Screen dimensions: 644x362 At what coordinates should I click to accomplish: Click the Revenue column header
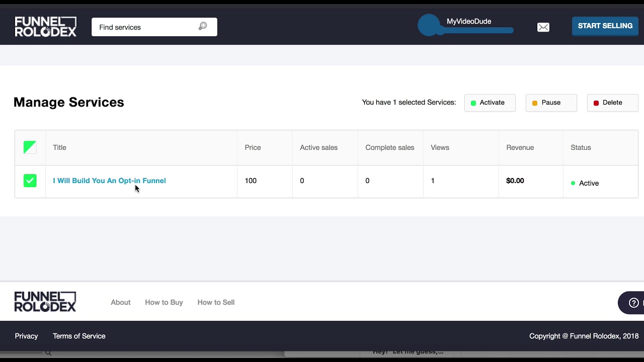point(520,147)
